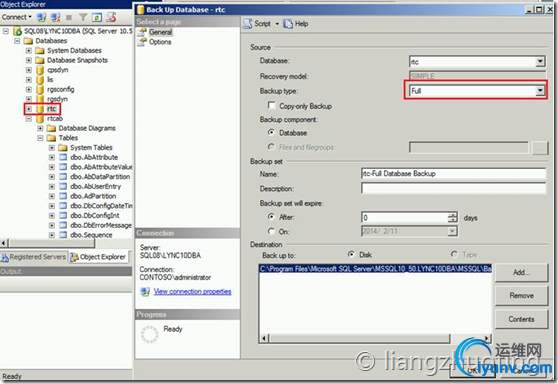The image size is (558, 384).
Task: Select the backup destination path entry
Action: (x=375, y=269)
